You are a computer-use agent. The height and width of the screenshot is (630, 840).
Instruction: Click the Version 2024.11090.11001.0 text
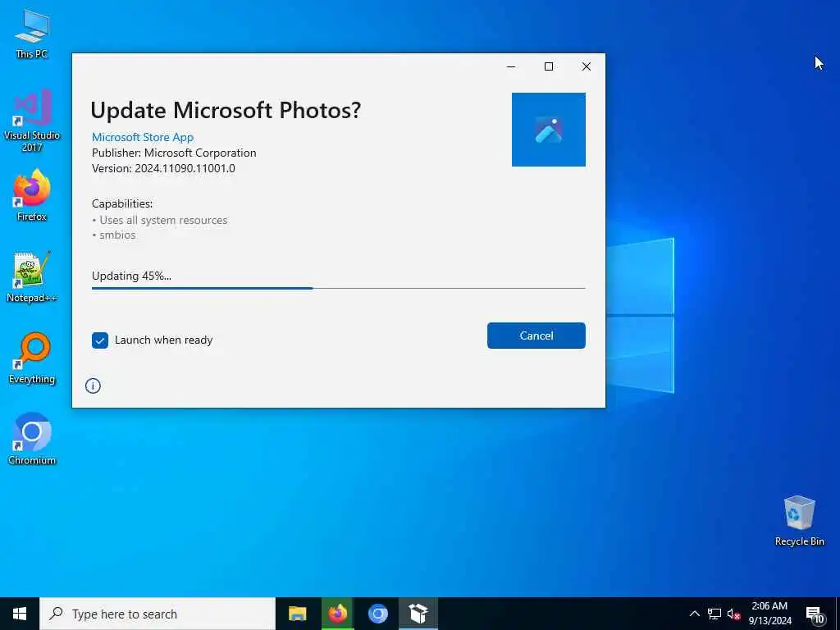point(163,168)
